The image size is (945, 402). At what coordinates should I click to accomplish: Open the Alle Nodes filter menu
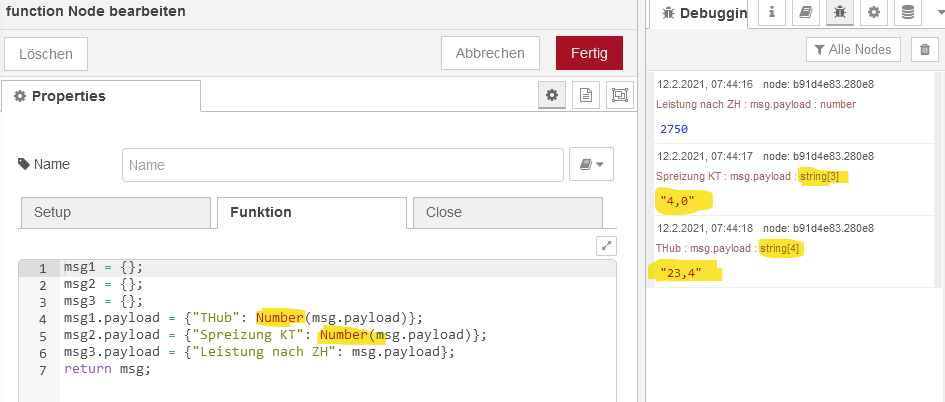853,49
